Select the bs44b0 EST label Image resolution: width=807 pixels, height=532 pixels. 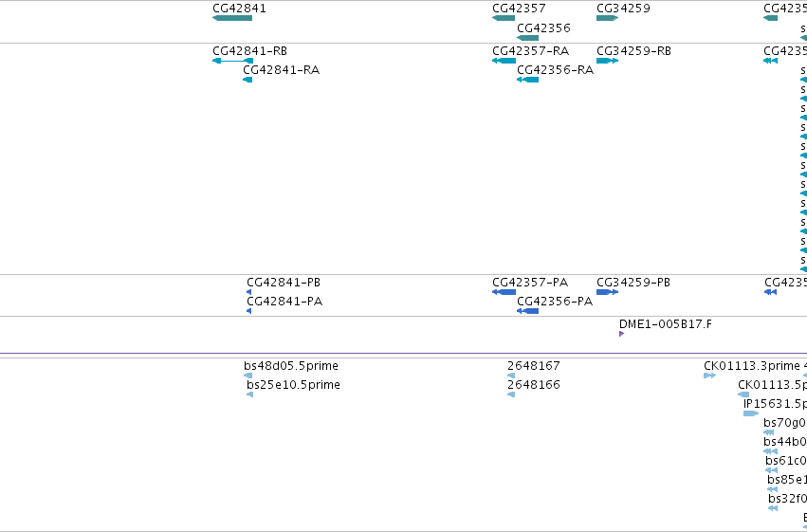[x=785, y=442]
